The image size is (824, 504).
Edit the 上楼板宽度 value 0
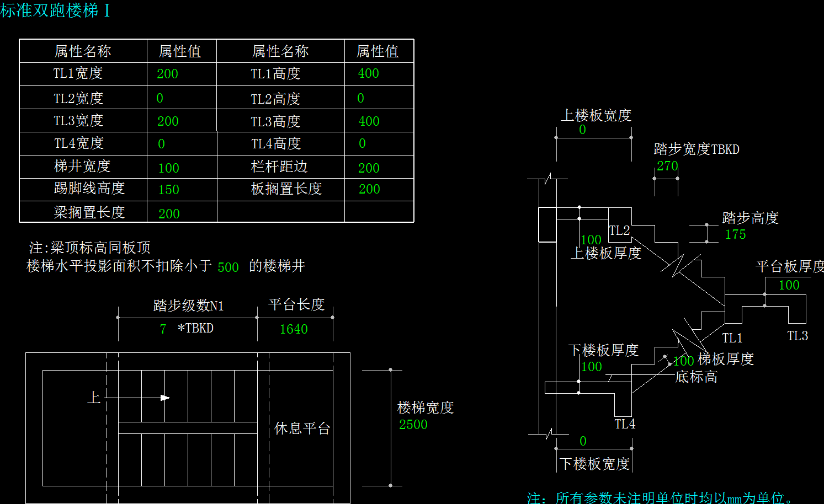[x=582, y=130]
